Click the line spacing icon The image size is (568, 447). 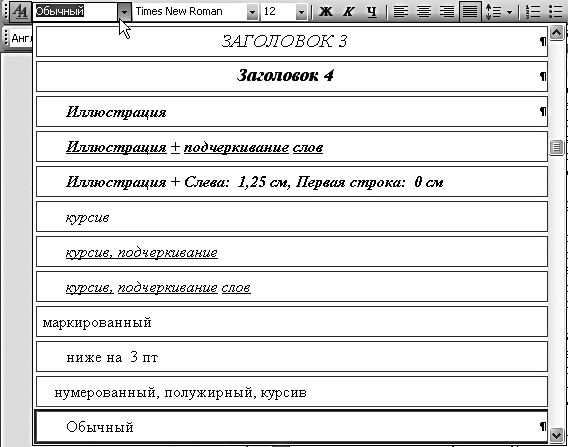pos(493,12)
